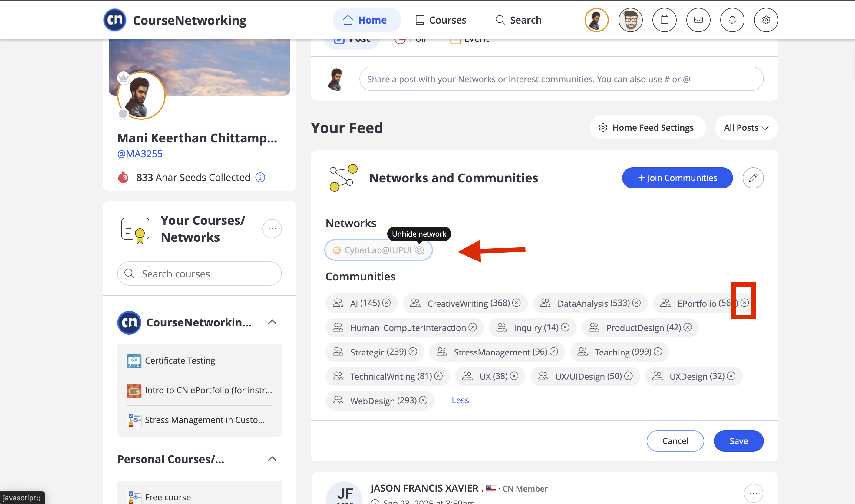Open Your Courses/Networks more options
The height and width of the screenshot is (504, 855).
coord(272,229)
